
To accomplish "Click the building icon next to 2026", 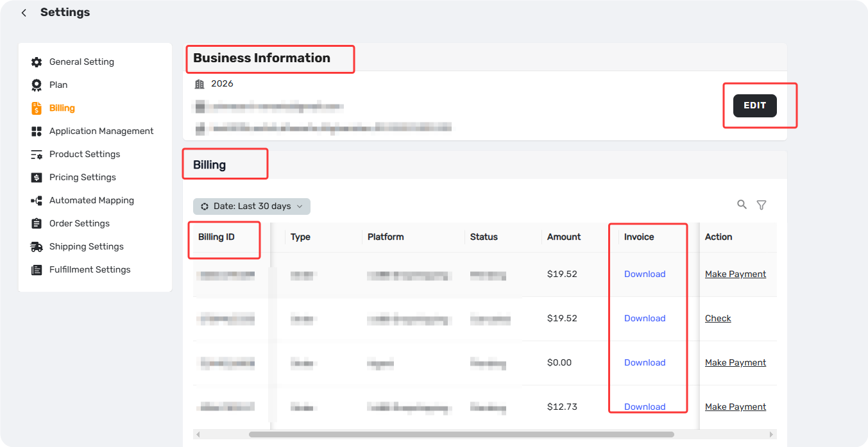I will click(x=200, y=84).
